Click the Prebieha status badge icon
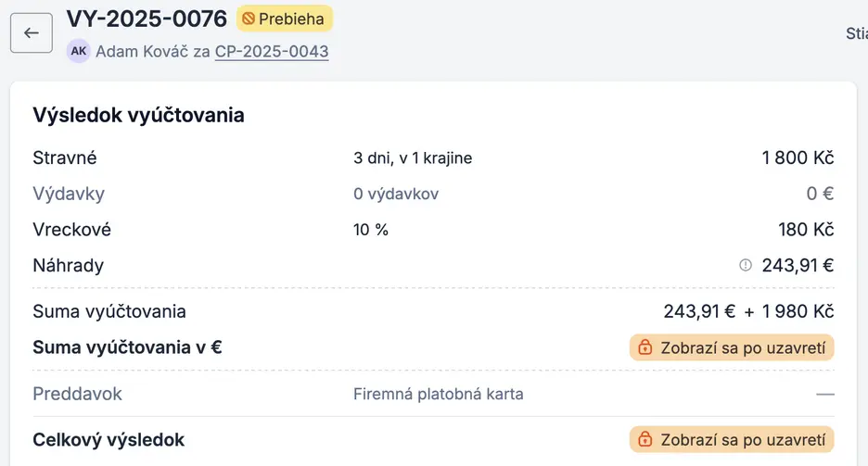The image size is (868, 466). 248,19
